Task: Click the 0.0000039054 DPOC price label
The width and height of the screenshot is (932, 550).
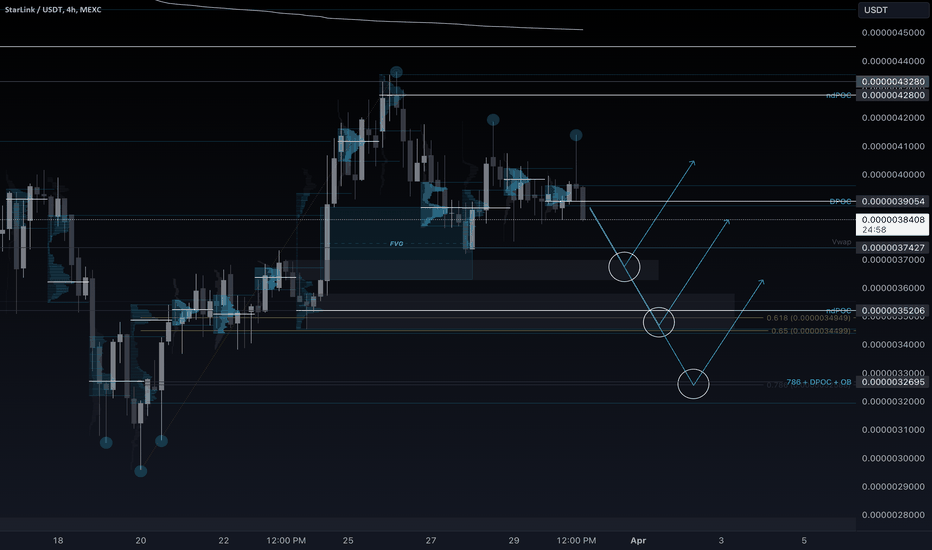Action: [893, 202]
